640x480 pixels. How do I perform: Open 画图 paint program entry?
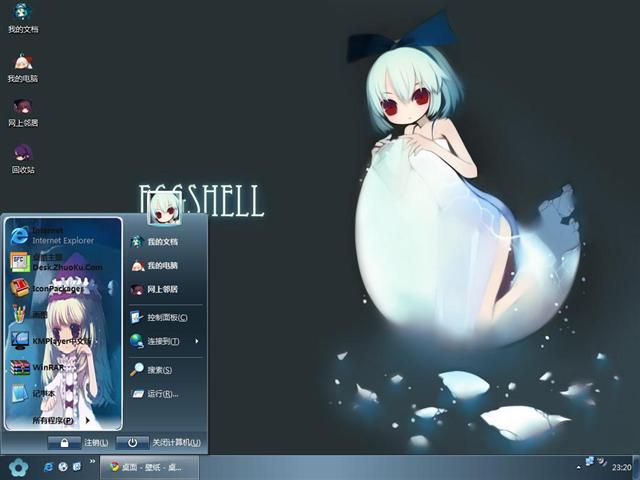[x=31, y=314]
